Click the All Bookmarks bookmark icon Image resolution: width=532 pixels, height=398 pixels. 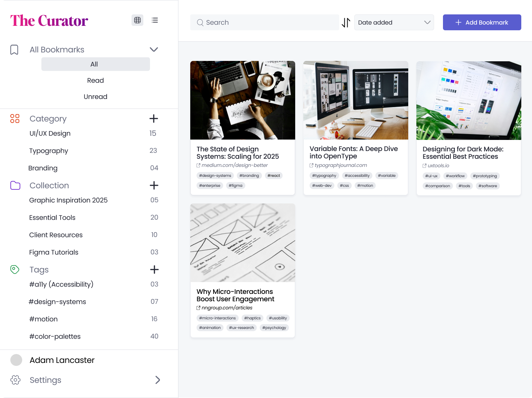point(14,50)
